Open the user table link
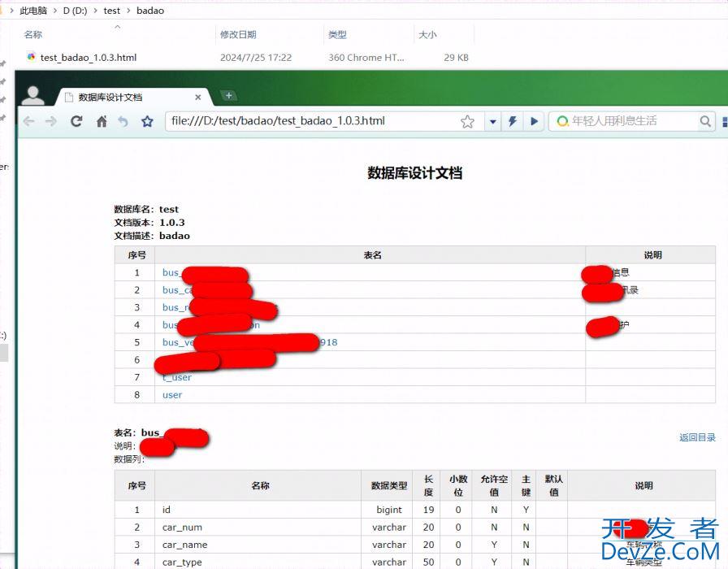Screen dimensions: 728x569 click(172, 395)
